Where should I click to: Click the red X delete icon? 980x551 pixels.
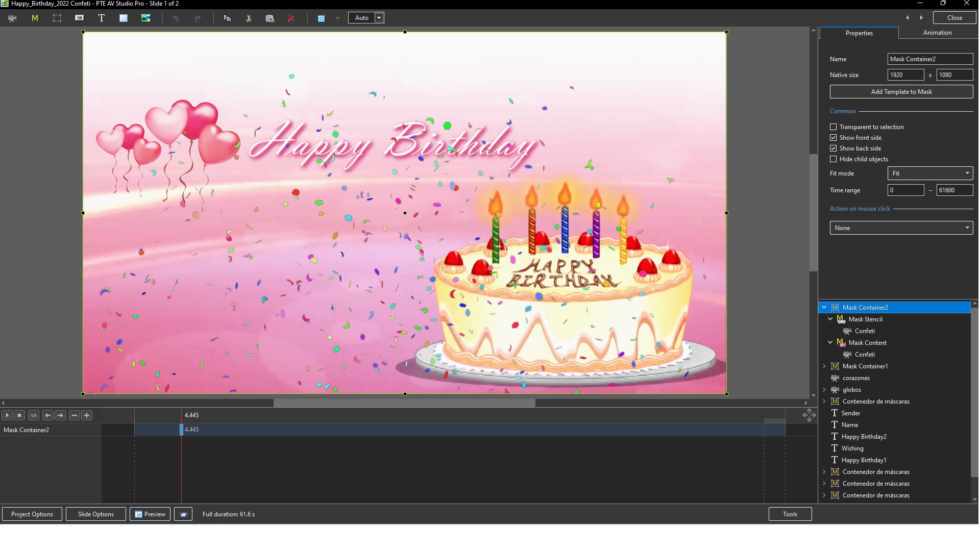(291, 18)
